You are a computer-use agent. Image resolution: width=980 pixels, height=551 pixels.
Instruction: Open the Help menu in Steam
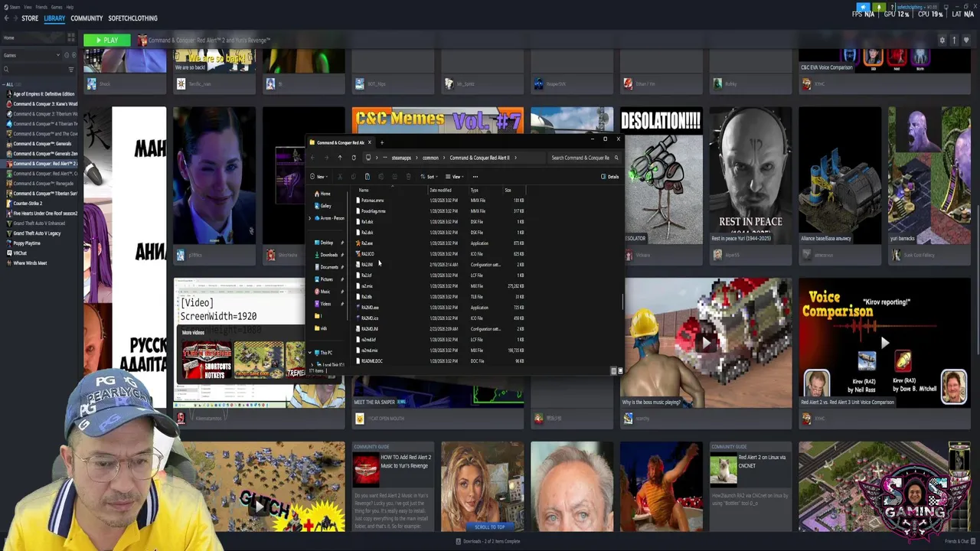point(70,7)
